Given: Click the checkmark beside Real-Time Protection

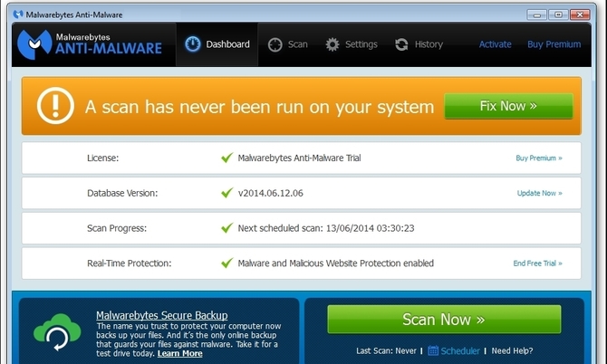Looking at the screenshot, I should point(226,263).
